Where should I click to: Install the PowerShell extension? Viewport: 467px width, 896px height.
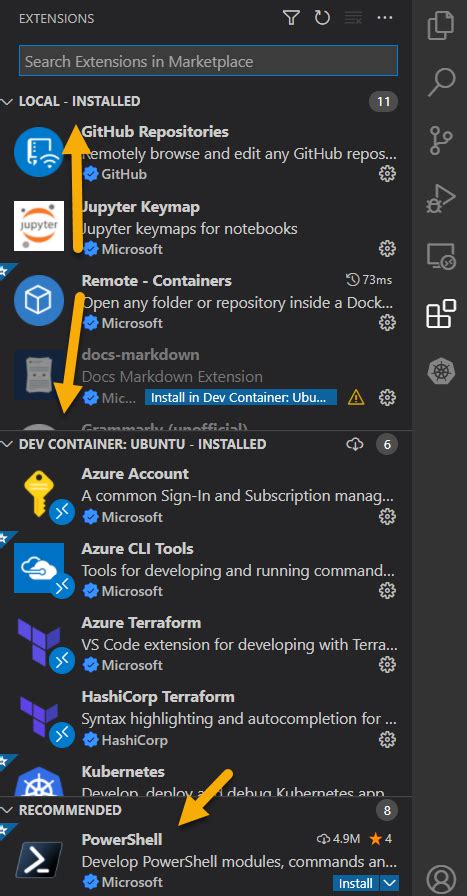click(356, 883)
